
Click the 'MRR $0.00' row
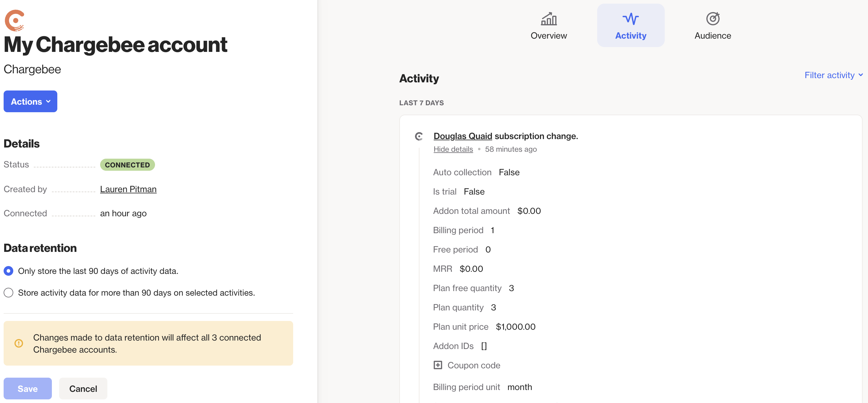tap(458, 268)
